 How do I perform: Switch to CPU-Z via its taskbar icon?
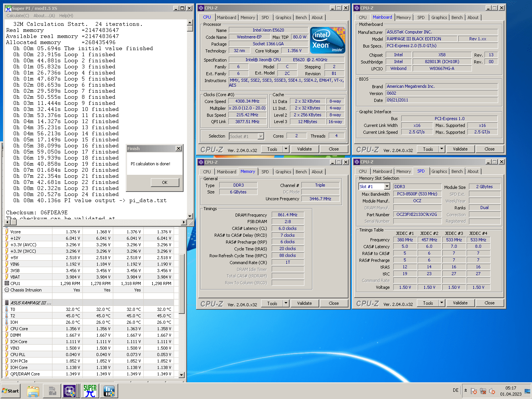coord(70,391)
